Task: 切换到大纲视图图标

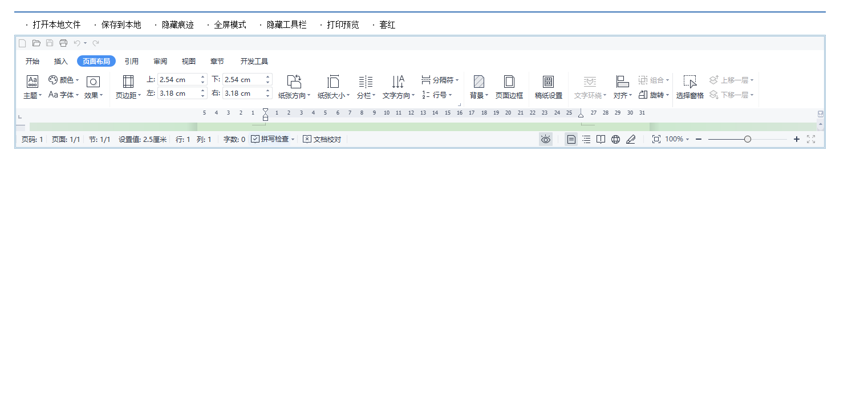Action: pyautogui.click(x=586, y=139)
